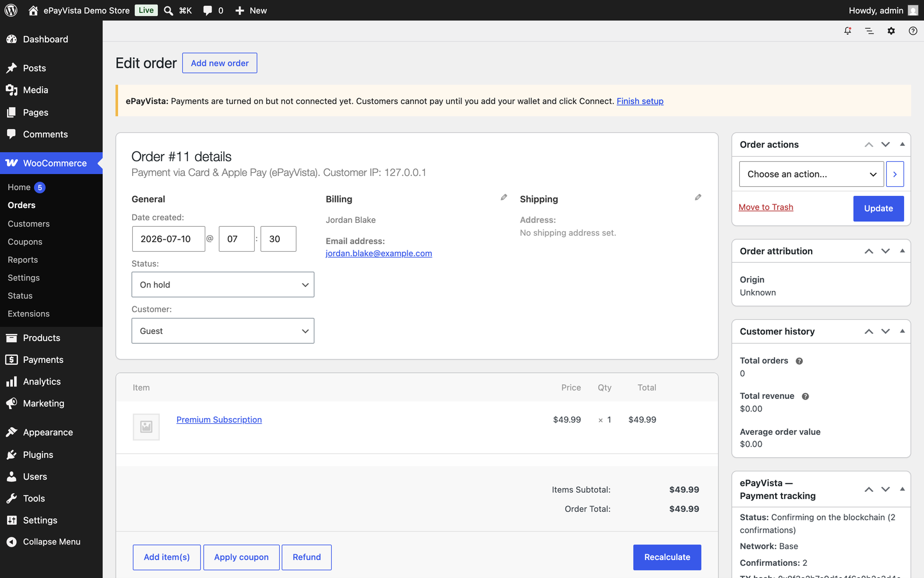This screenshot has width=924, height=578.
Task: Open the gear settings icon in header
Action: coord(891,31)
